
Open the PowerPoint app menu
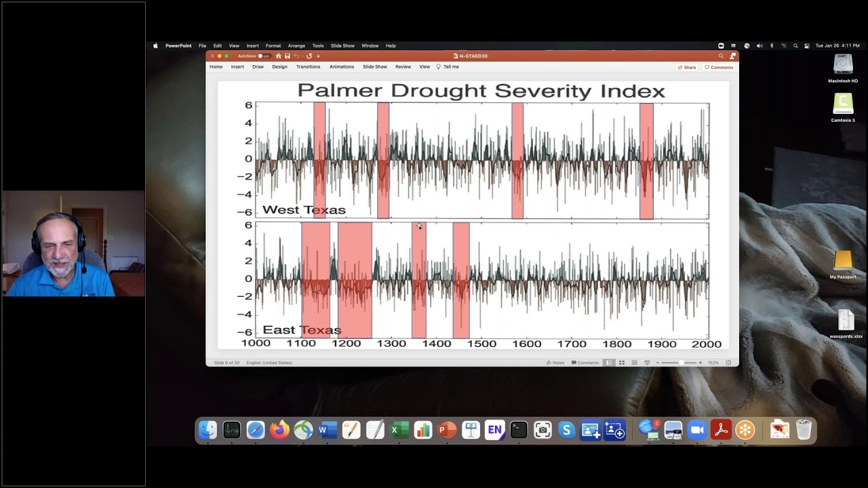[x=178, y=45]
